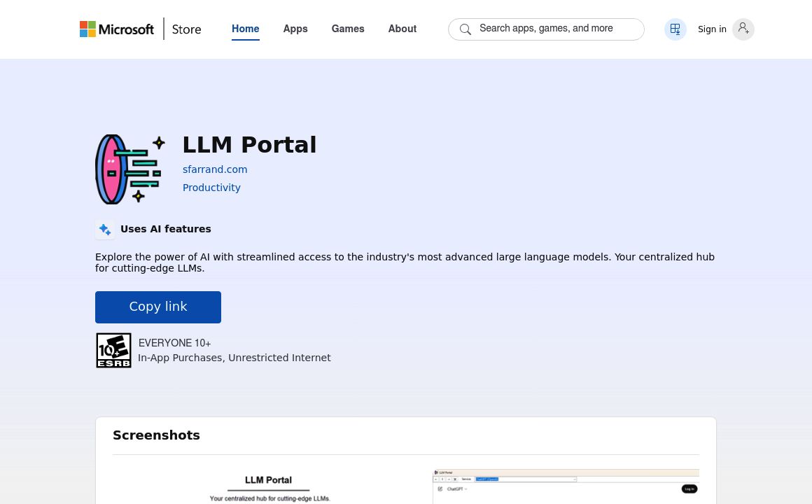This screenshot has height=504, width=812.
Task: Open the sfarrand.com publisher link
Action: [215, 169]
